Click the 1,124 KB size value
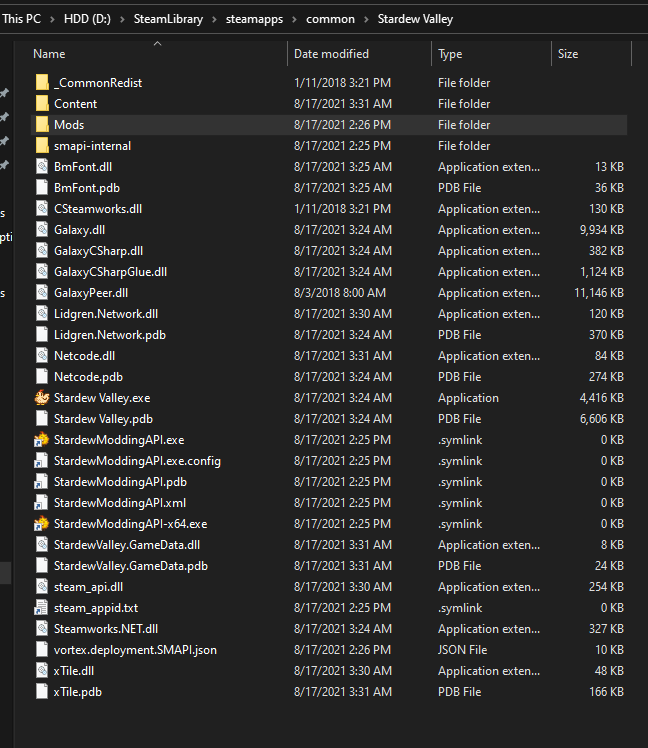Image resolution: width=648 pixels, height=748 pixels. pos(601,271)
